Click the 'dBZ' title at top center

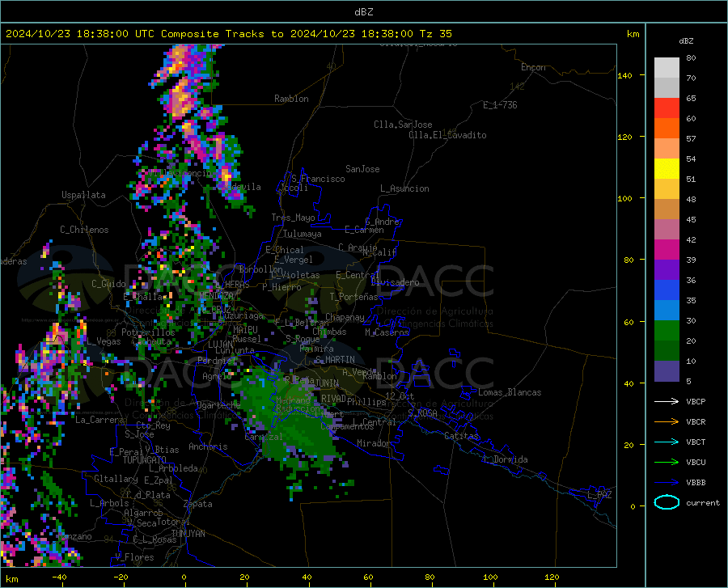point(363,12)
